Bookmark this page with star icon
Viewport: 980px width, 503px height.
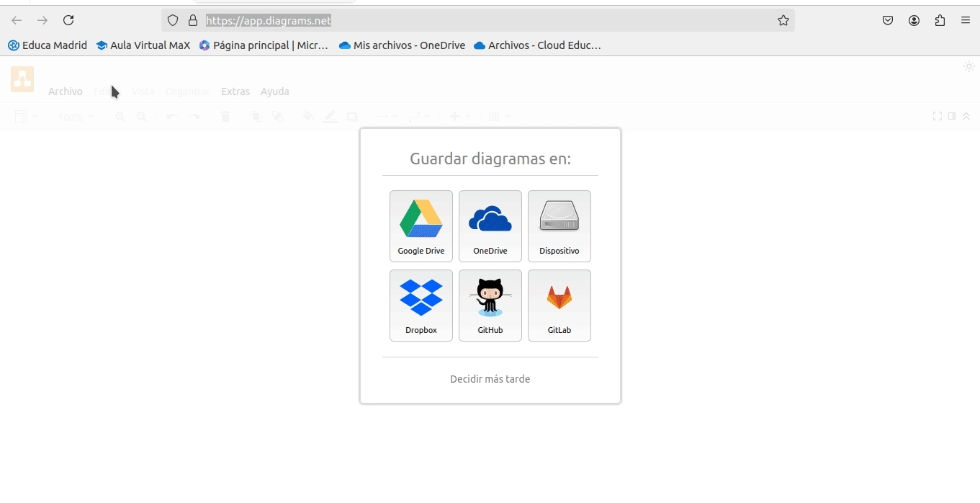(x=783, y=20)
